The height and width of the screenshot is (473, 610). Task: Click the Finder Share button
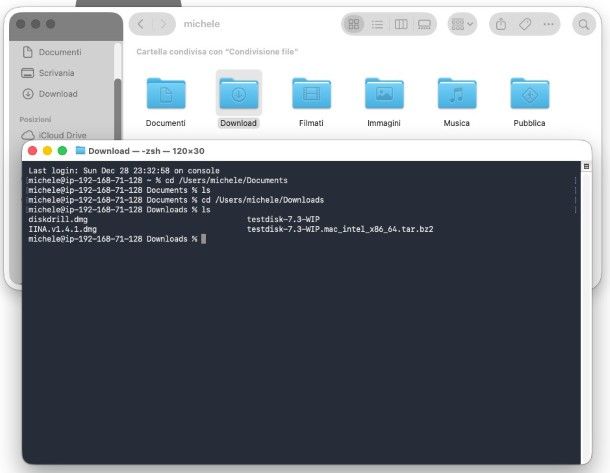coord(501,25)
